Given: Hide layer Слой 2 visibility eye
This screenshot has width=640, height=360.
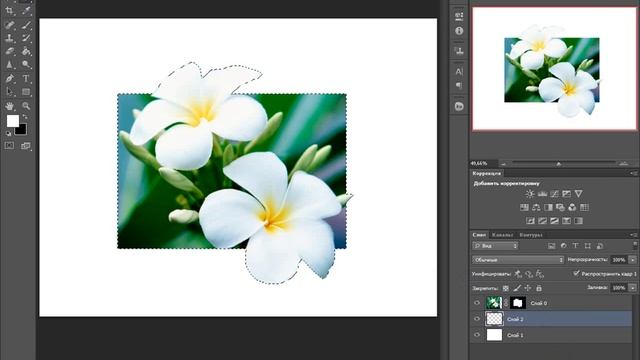Looking at the screenshot, I should tap(477, 319).
